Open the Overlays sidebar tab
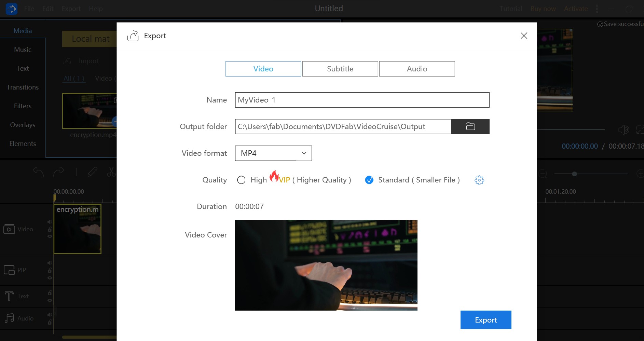Image resolution: width=644 pixels, height=341 pixels. (x=23, y=125)
